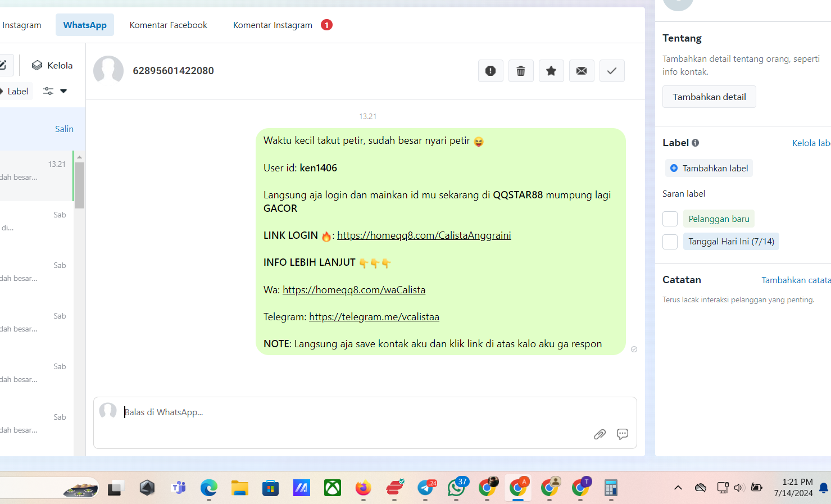Star this conversation to follow up
Image resolution: width=831 pixels, height=504 pixels.
[551, 71]
